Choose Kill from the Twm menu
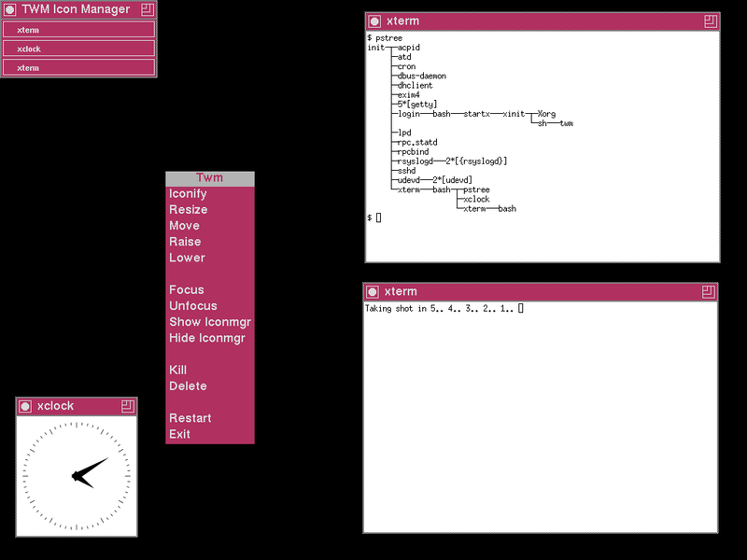 (x=178, y=370)
